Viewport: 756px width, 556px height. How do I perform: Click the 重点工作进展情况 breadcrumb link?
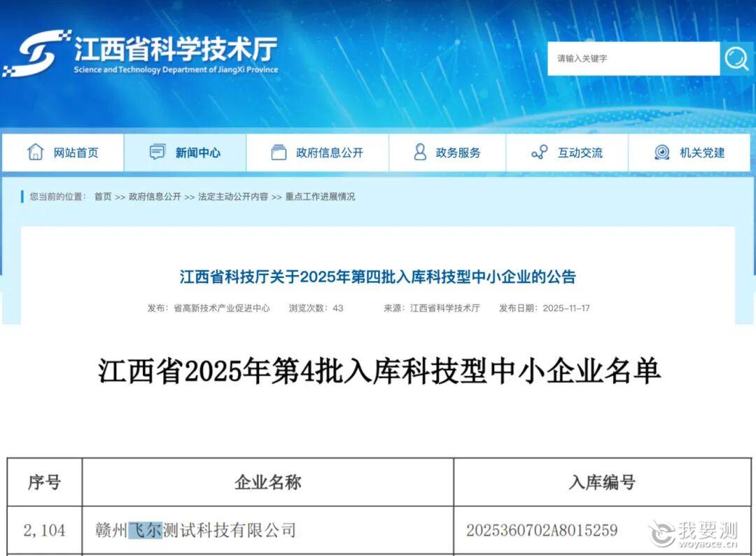pos(320,197)
